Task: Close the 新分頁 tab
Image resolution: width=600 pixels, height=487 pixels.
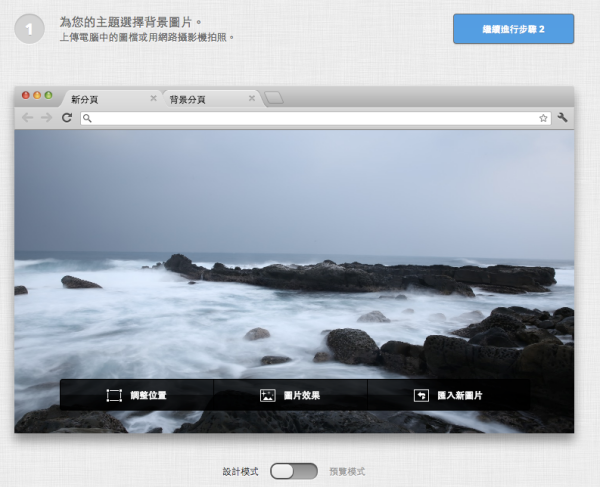Action: click(x=153, y=98)
